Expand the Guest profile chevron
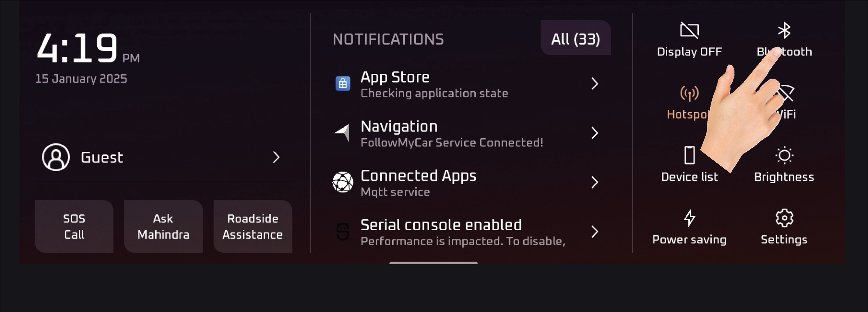 [276, 157]
